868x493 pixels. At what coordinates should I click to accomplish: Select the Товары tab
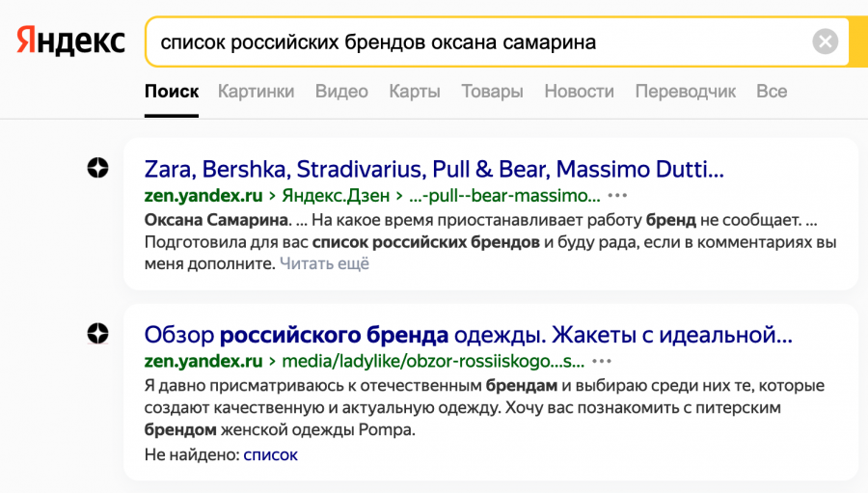492,92
